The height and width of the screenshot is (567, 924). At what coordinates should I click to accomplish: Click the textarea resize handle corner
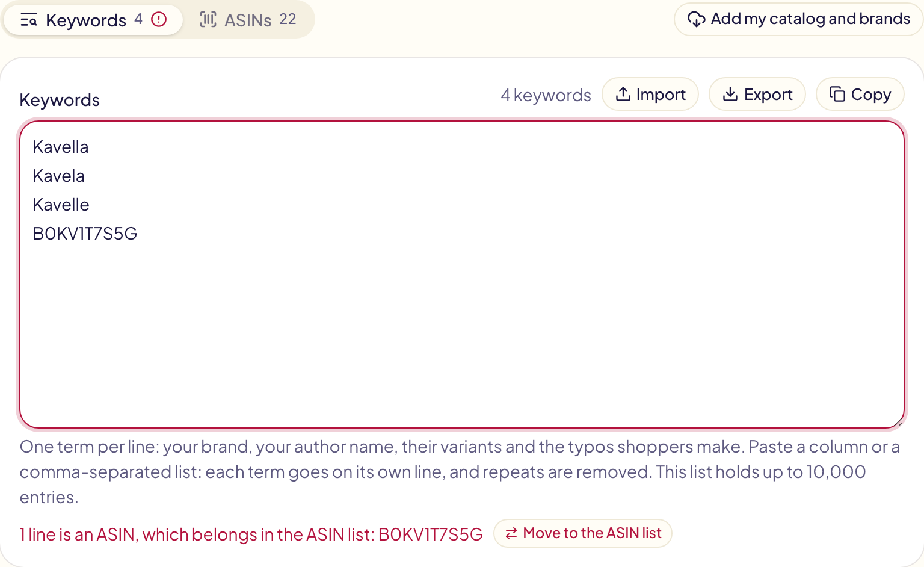[899, 423]
